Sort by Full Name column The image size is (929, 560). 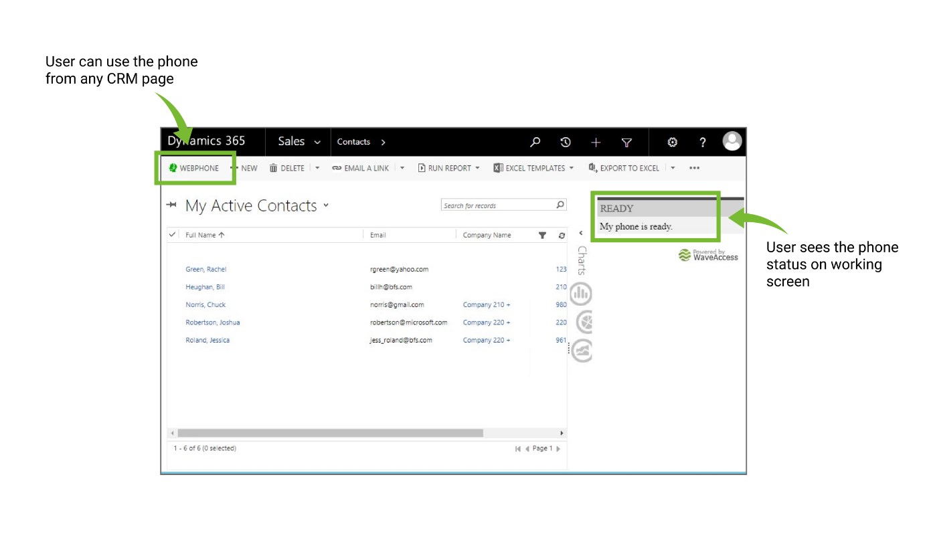(x=205, y=235)
